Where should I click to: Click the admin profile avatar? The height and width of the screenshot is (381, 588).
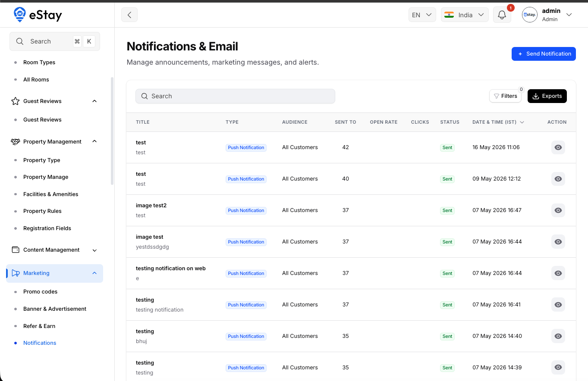coord(529,15)
